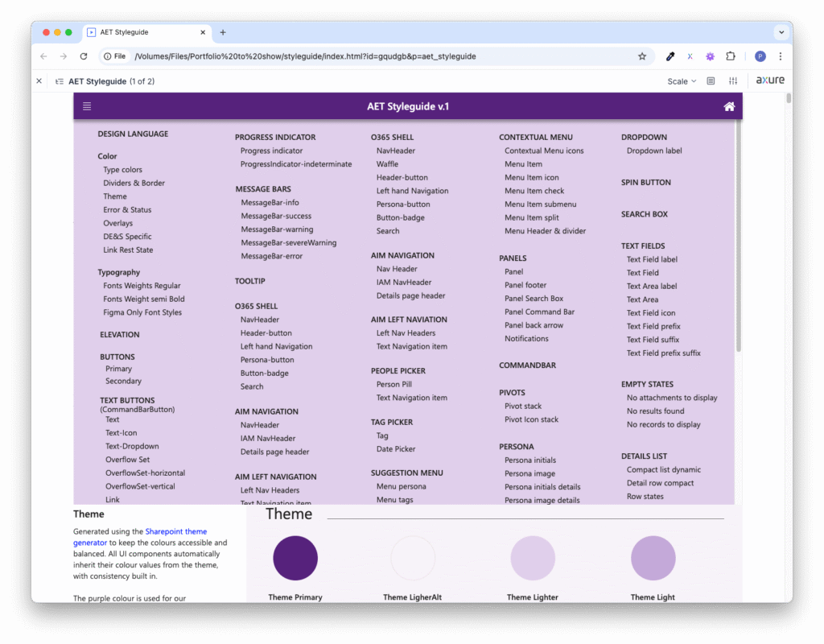Toggle the Axure page list icon
The image size is (824, 644).
[x=60, y=81]
